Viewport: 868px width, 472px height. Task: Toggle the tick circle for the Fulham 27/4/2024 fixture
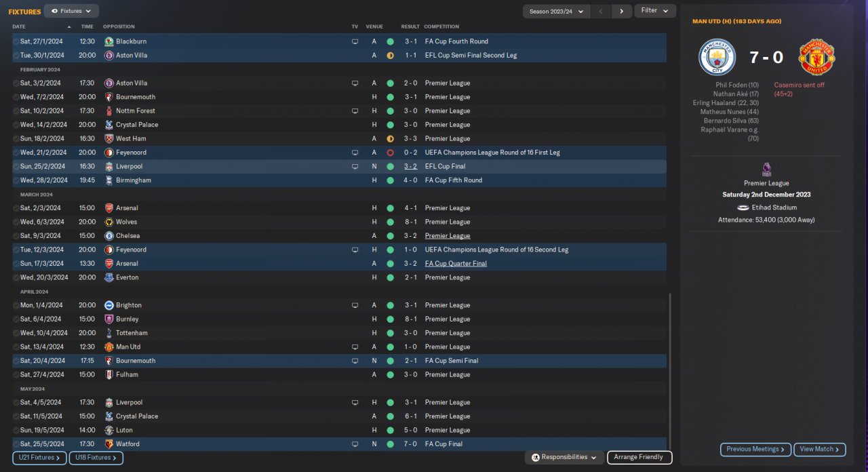[x=16, y=374]
